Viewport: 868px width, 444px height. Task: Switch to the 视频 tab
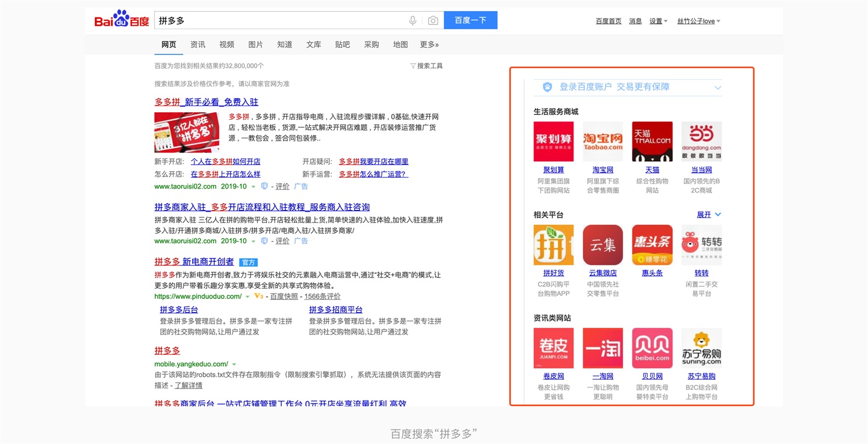point(227,45)
